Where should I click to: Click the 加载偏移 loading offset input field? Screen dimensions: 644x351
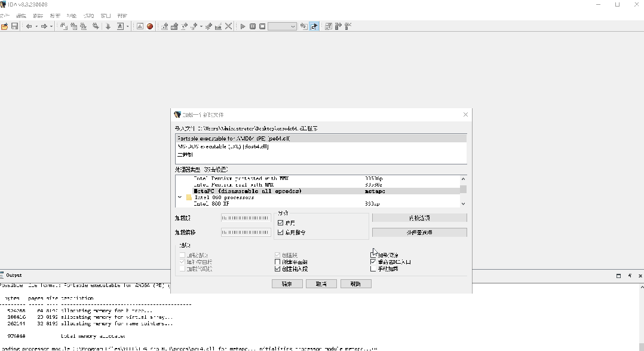click(246, 232)
